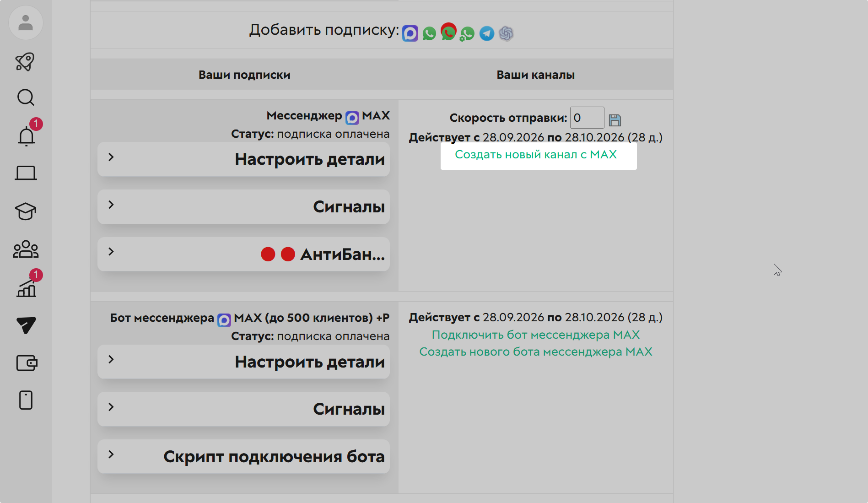Image resolution: width=868 pixels, height=503 pixels.
Task: Expand Настроить детали under Бот мессенджера
Action: coord(243,362)
